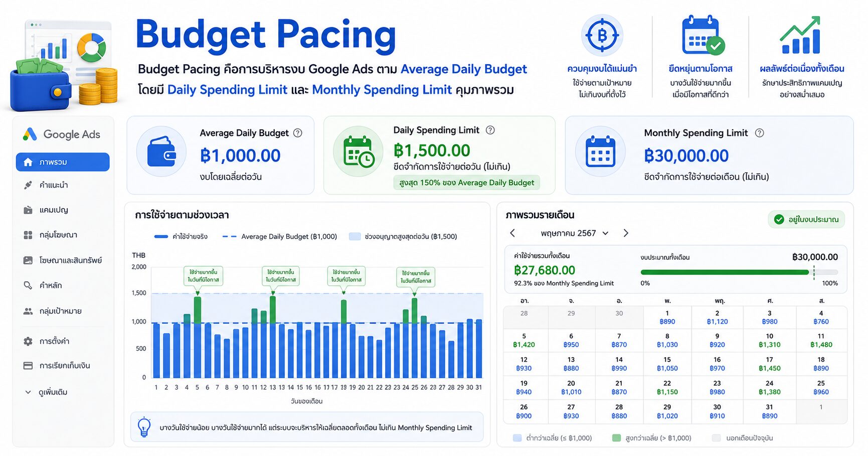
Task: Click the ฿1,000.00 average budget value
Action: pos(240,156)
